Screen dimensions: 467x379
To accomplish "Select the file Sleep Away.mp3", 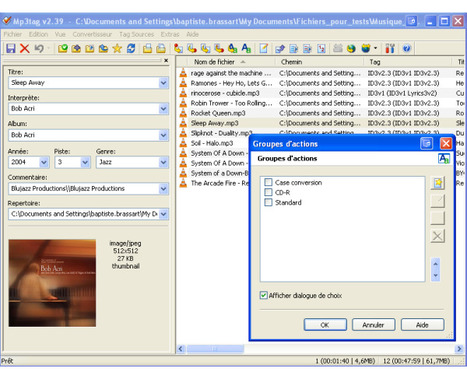I will (x=214, y=123).
